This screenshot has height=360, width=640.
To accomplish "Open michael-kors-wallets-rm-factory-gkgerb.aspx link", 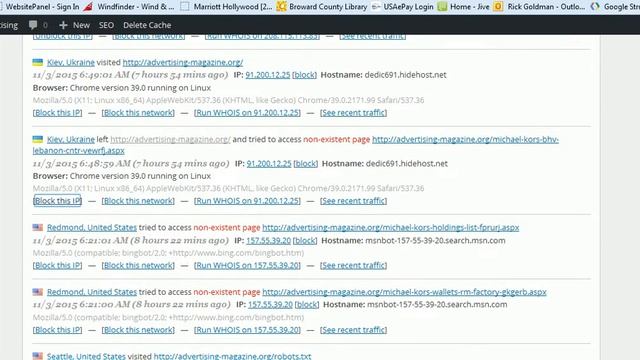I will coord(404,292).
